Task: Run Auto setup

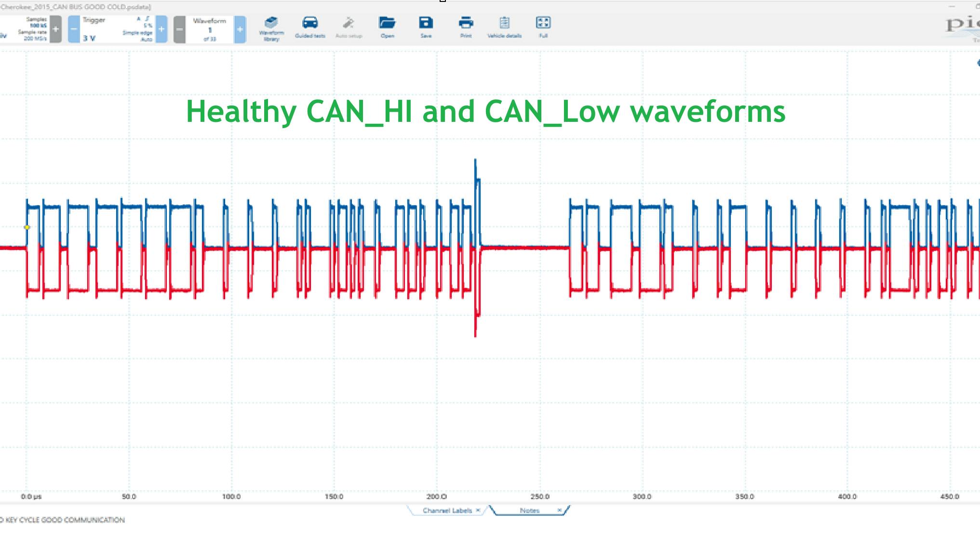Action: tap(349, 26)
